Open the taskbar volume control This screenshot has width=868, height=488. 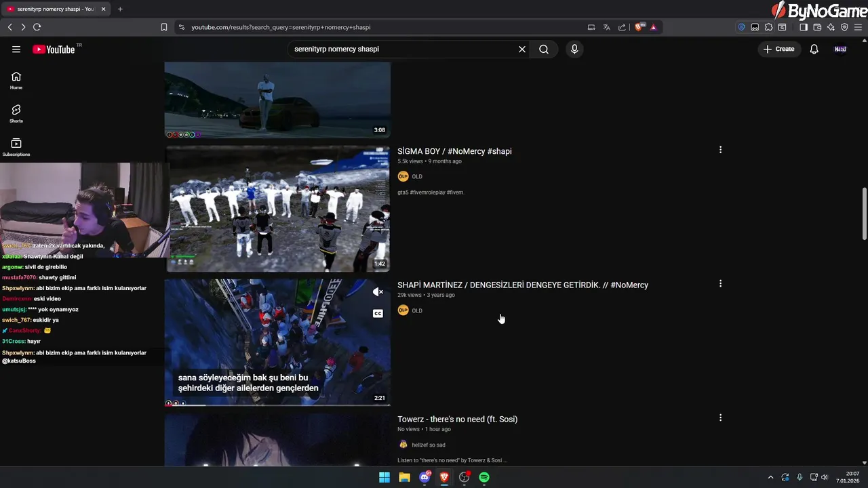tap(825, 477)
